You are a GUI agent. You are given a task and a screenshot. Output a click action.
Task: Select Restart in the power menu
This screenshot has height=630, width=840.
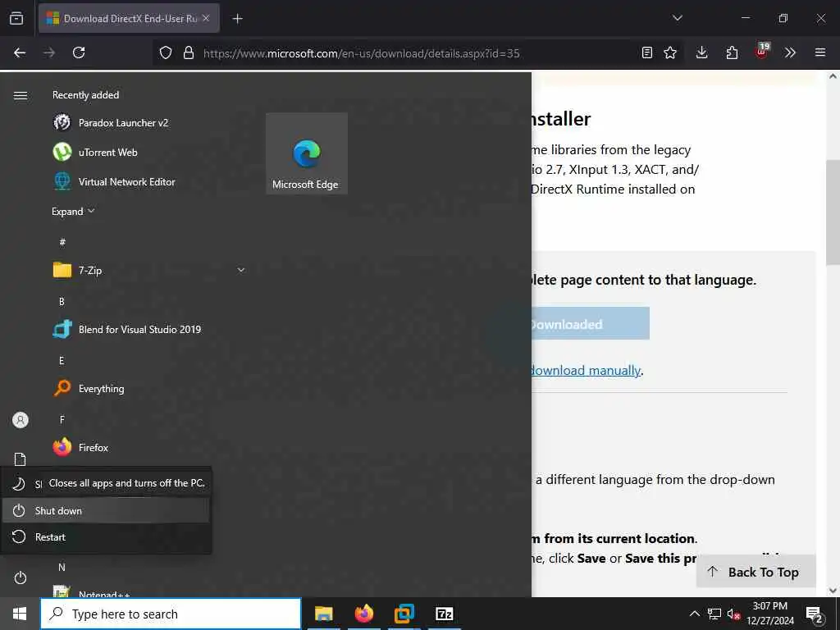coord(106,536)
